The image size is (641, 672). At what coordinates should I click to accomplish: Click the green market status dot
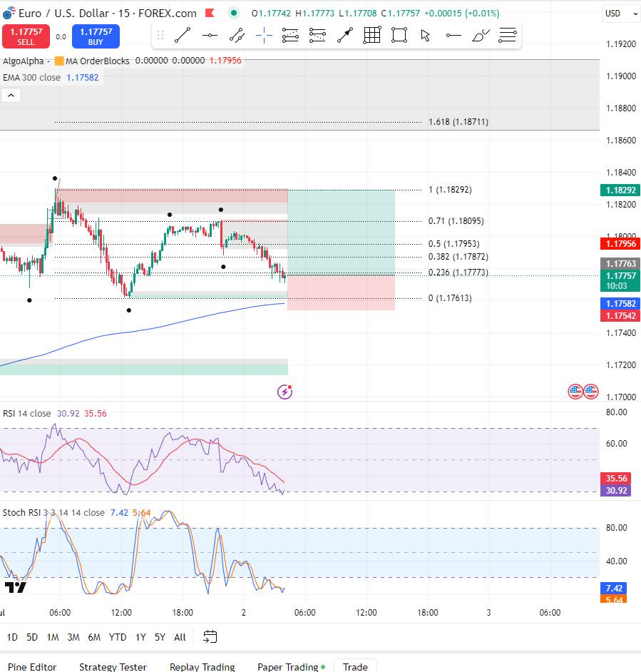click(x=232, y=13)
